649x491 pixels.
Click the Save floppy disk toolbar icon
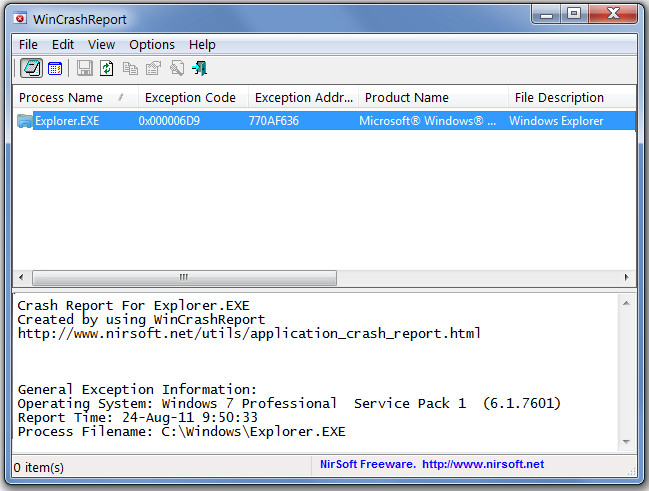coord(84,68)
